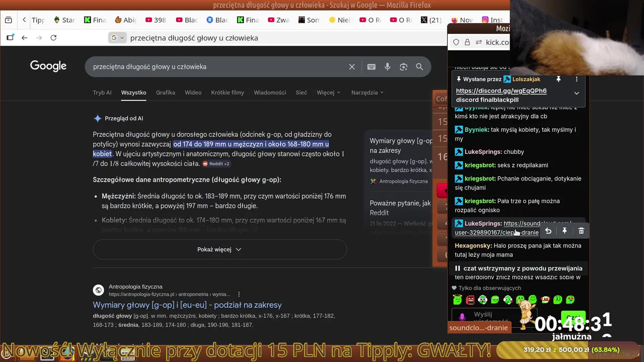Image resolution: width=644 pixels, height=362 pixels.
Task: Click the Reddit source icon in AI overview
Action: [205, 164]
